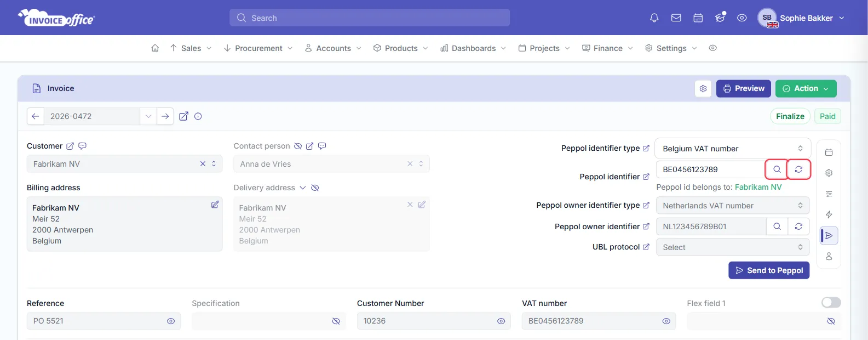Click the InvoiceOffice logo

pyautogui.click(x=56, y=18)
